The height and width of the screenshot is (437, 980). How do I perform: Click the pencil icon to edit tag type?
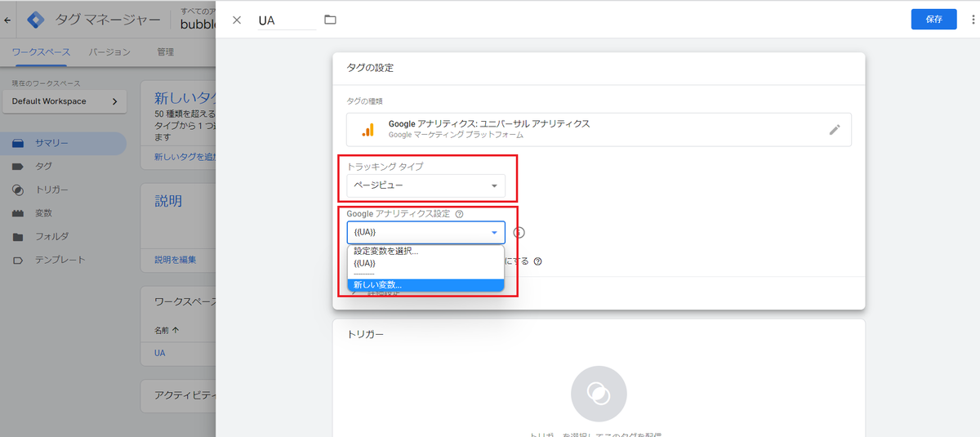834,129
